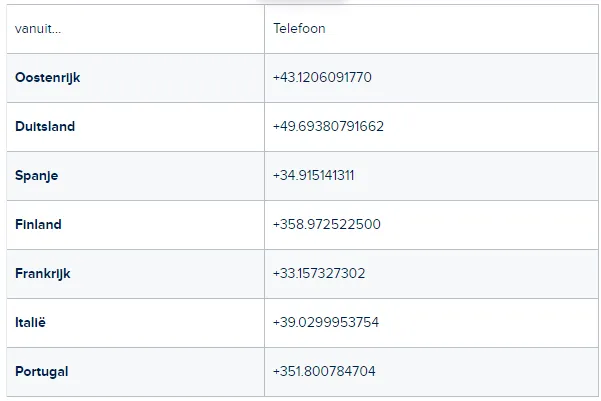The height and width of the screenshot is (401, 601).
Task: Click the 'vanuit...' column header
Action: (x=38, y=29)
